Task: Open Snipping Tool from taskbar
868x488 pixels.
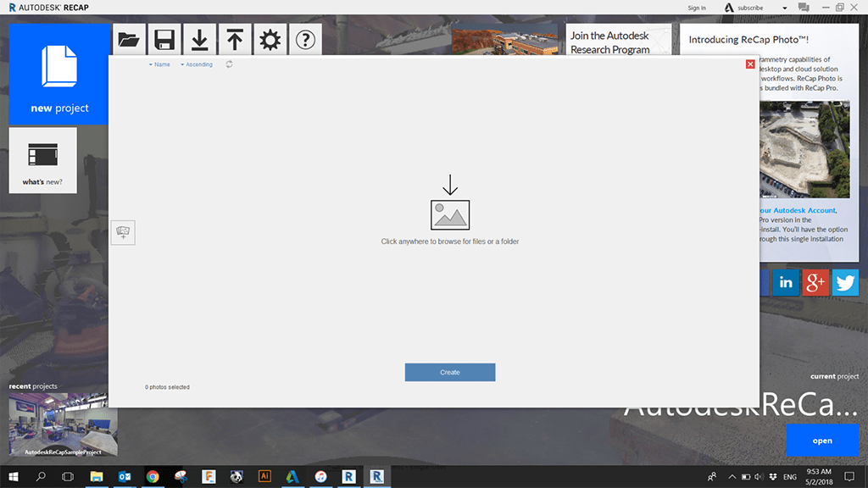Action: point(181,476)
